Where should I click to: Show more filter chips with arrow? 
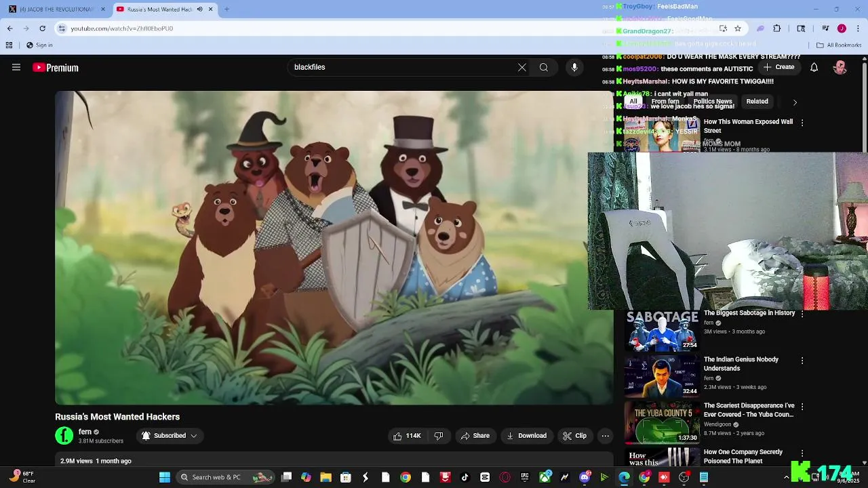pyautogui.click(x=795, y=102)
